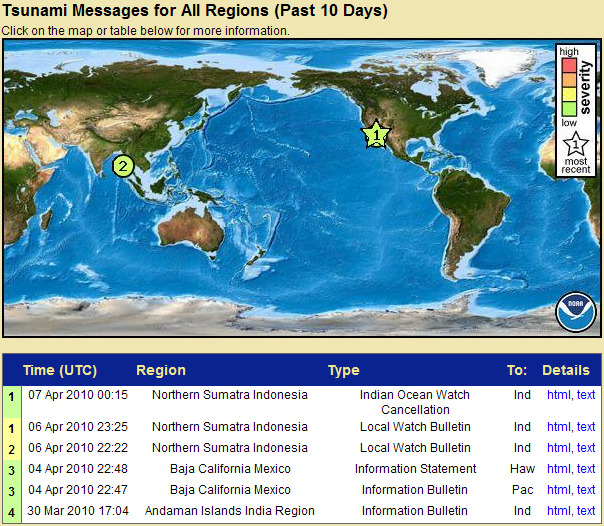The width and height of the screenshot is (604, 526).
Task: Select the 07 Apr 2010 00:15 time cell
Action: [x=78, y=395]
